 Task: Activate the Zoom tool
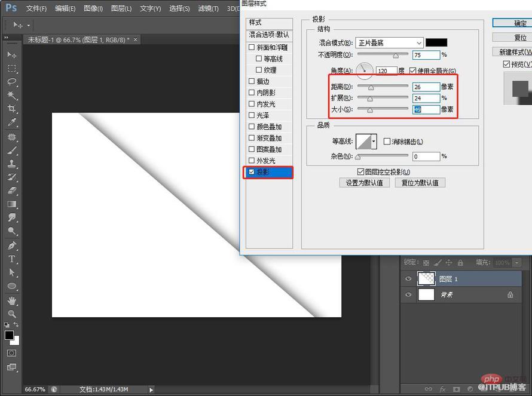click(12, 312)
